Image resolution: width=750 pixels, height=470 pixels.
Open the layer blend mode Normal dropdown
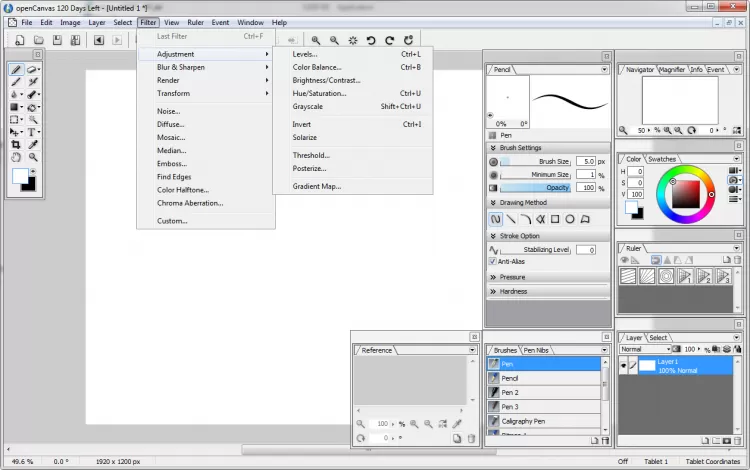click(x=645, y=350)
